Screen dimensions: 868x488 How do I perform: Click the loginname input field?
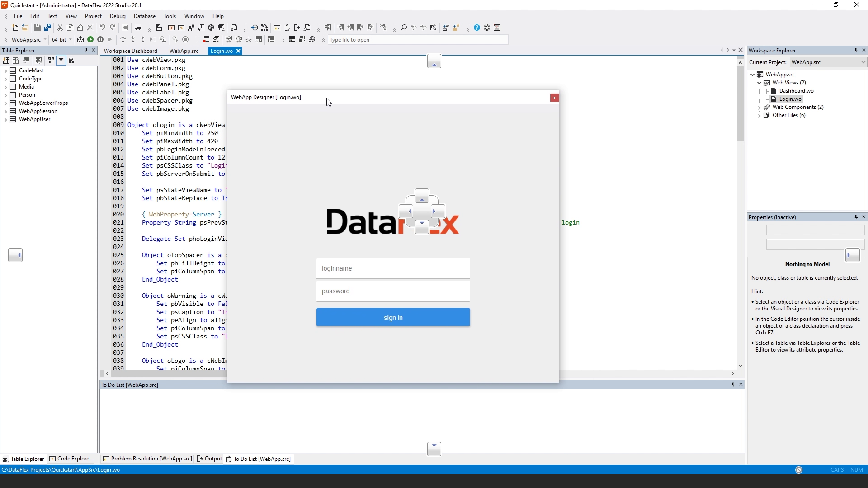pos(393,268)
